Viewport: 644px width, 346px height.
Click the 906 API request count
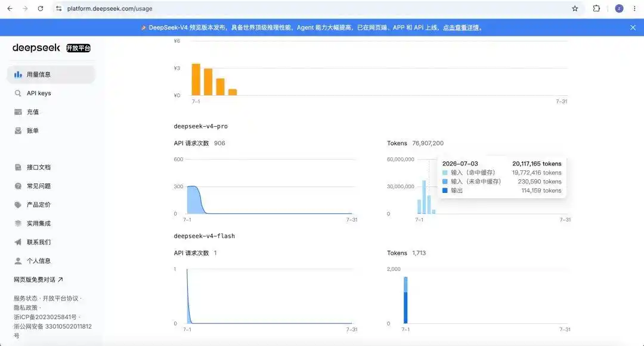(219, 143)
